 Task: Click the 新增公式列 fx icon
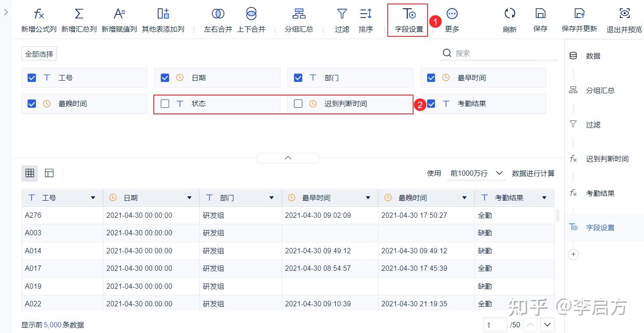pos(39,14)
